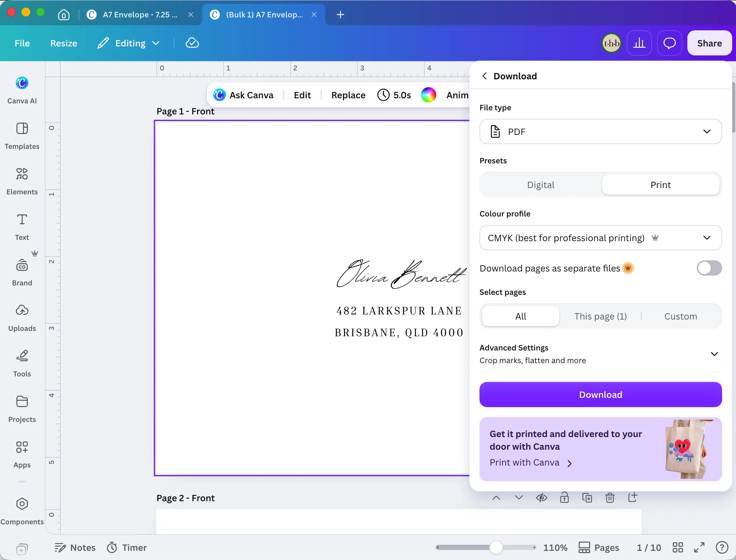Choose This page (1) option

tap(600, 316)
